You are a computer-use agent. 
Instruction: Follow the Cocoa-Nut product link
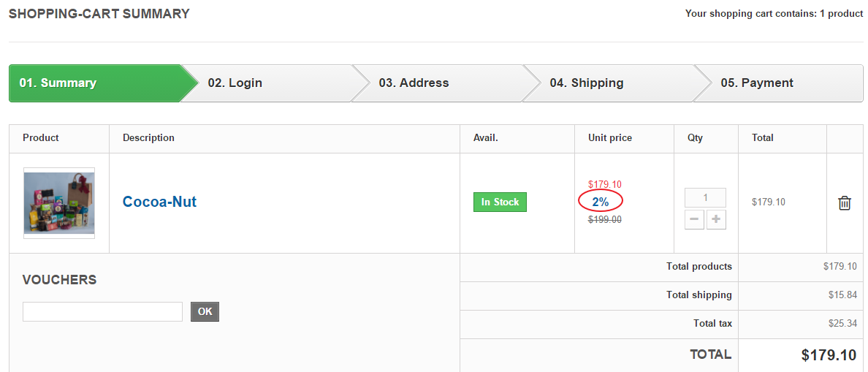[159, 202]
